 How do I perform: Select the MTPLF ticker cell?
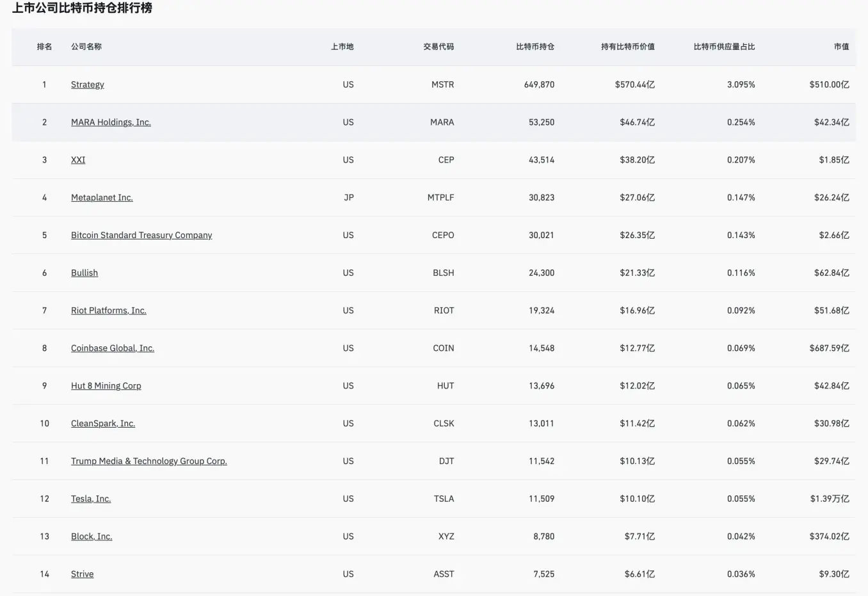pyautogui.click(x=441, y=198)
